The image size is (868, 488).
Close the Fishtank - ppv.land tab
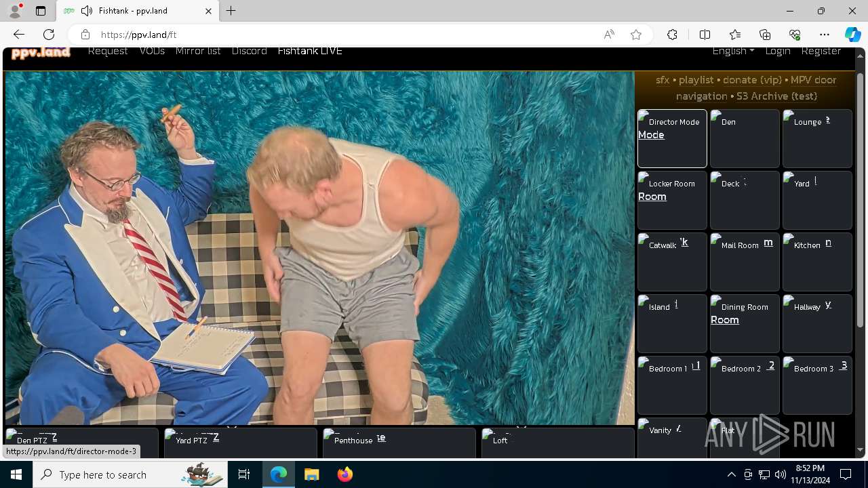(208, 11)
